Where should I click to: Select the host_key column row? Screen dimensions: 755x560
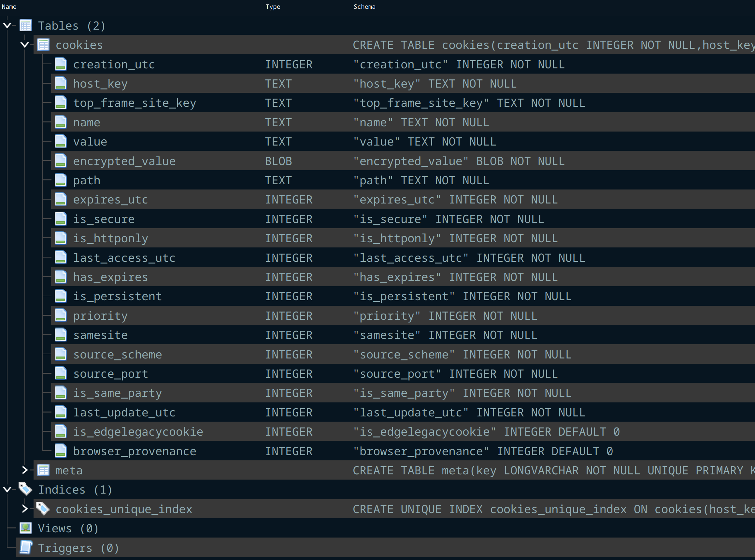[x=100, y=84]
